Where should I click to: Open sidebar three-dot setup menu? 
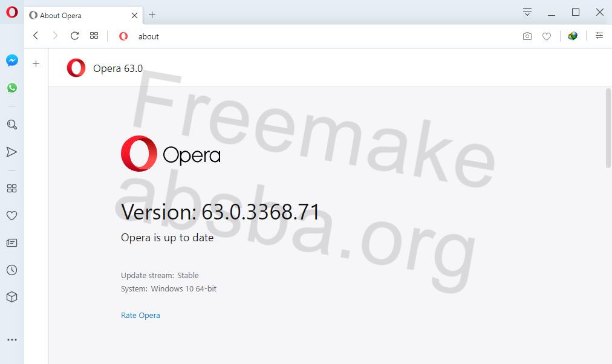coord(11,340)
